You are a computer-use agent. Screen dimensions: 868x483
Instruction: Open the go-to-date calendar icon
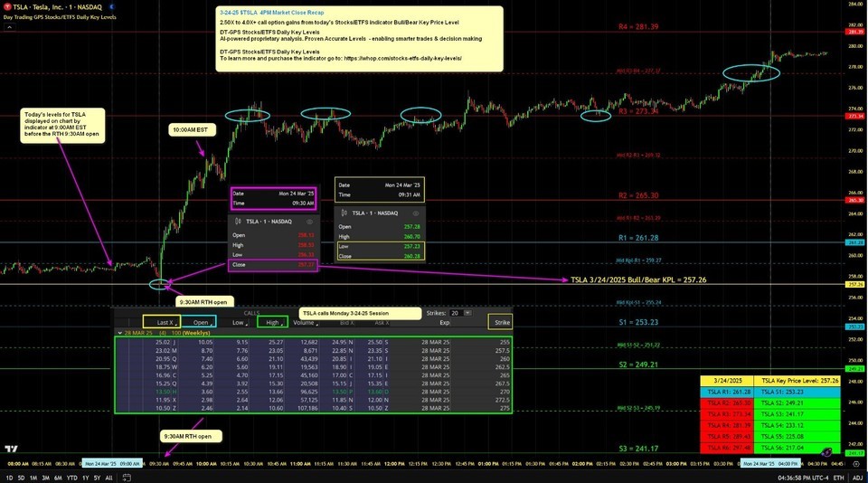pyautogui.click(x=127, y=478)
